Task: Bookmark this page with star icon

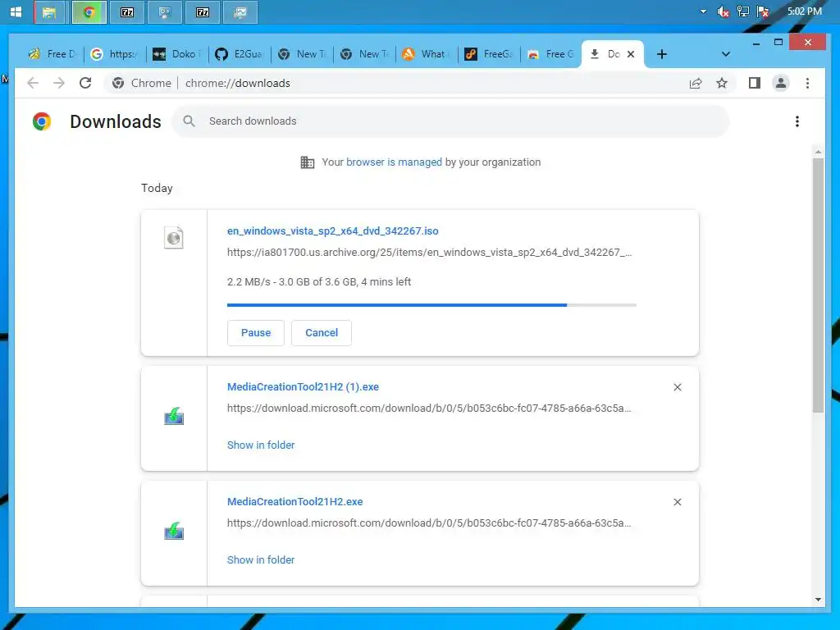Action: (x=722, y=83)
